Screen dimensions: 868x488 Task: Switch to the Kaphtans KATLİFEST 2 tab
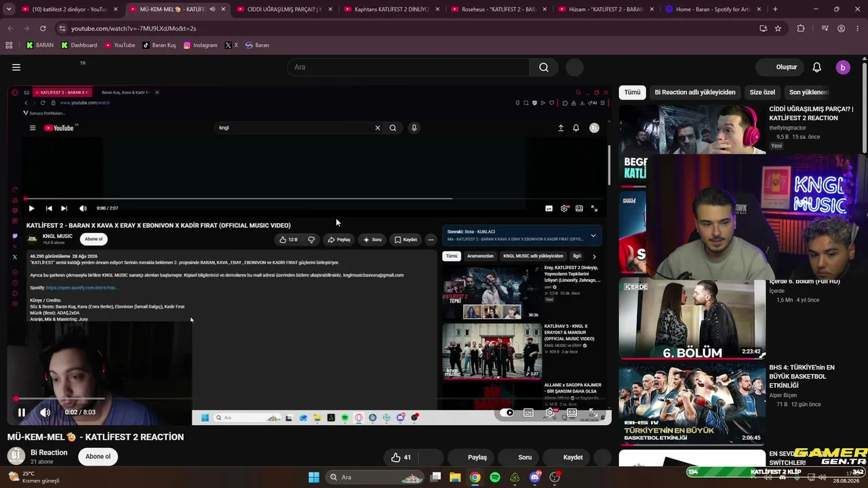391,9
